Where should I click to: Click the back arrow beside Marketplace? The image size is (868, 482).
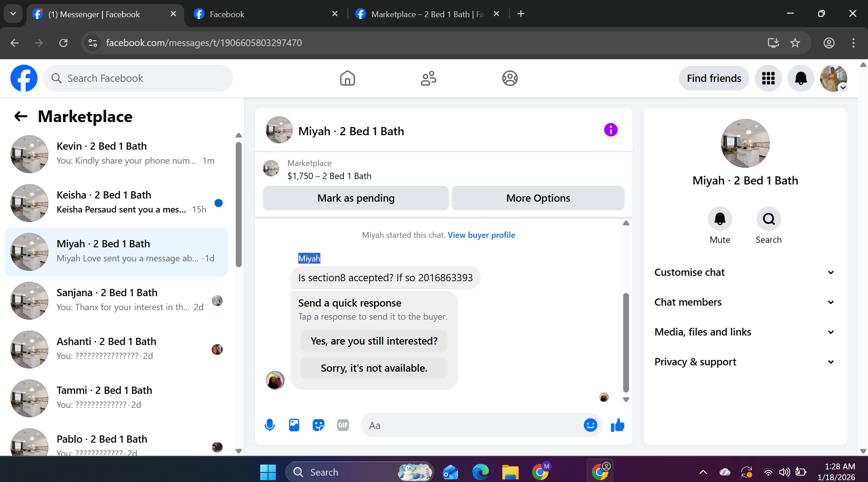tap(21, 117)
